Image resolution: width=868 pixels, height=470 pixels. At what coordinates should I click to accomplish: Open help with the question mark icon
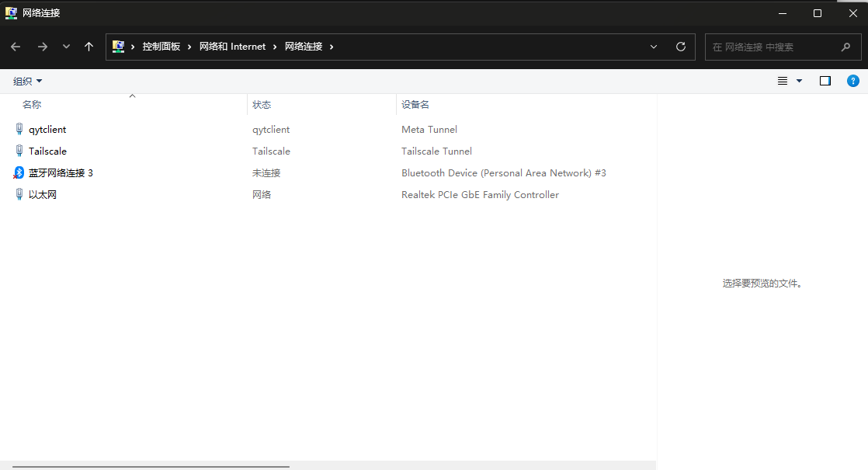(x=853, y=82)
